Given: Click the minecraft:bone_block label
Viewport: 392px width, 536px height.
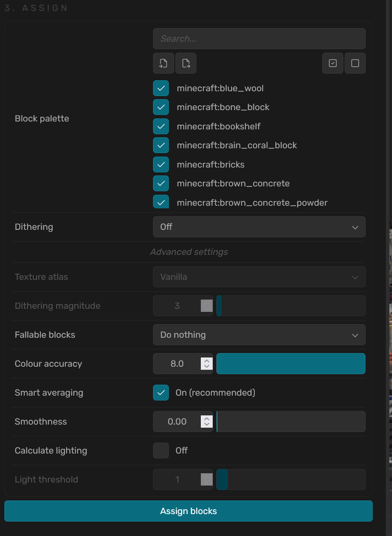Looking at the screenshot, I should (223, 107).
